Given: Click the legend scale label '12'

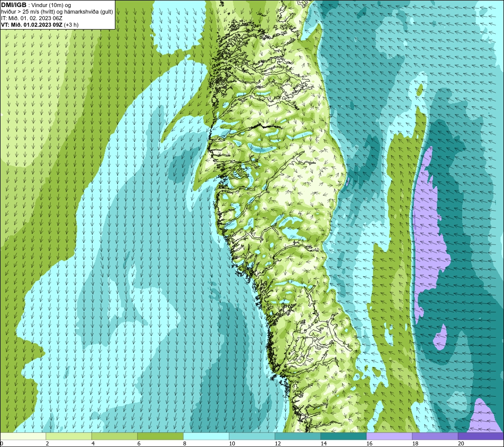Looking at the screenshot, I should tap(278, 443).
